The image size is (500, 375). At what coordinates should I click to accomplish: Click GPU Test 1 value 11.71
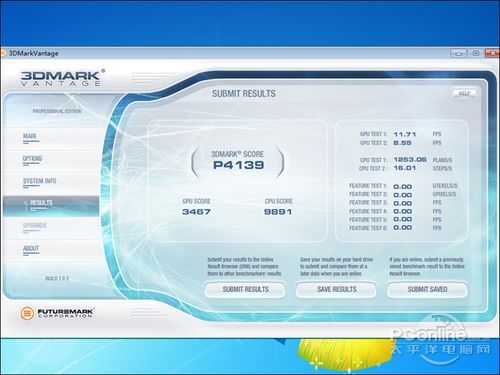(405, 134)
